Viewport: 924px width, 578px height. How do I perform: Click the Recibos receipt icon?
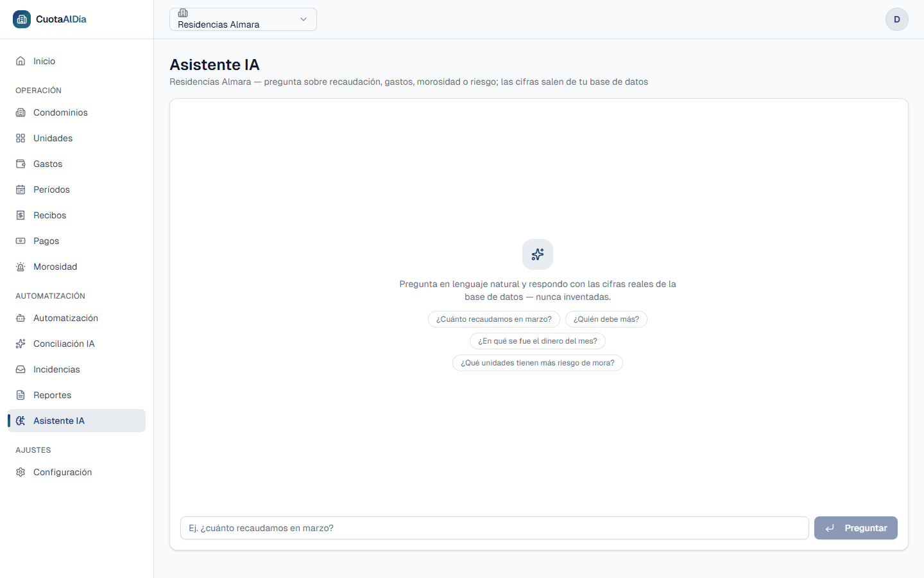coord(21,215)
